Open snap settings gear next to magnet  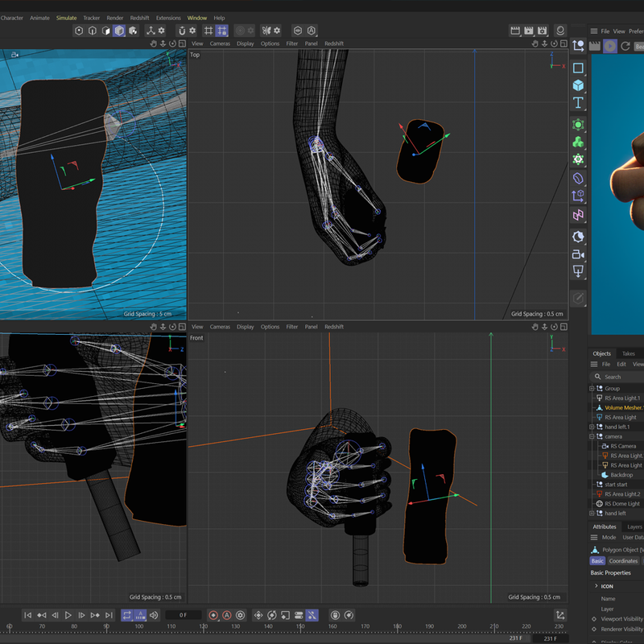[192, 31]
